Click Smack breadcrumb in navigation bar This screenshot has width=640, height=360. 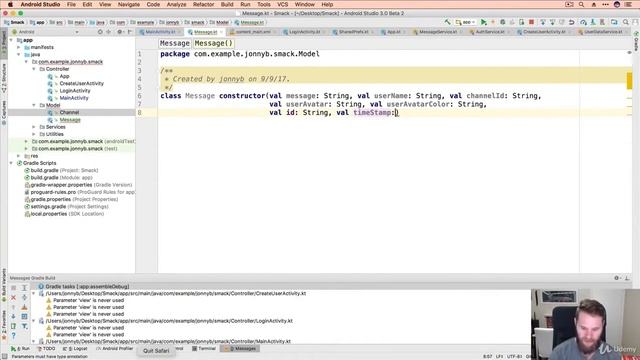14,22
